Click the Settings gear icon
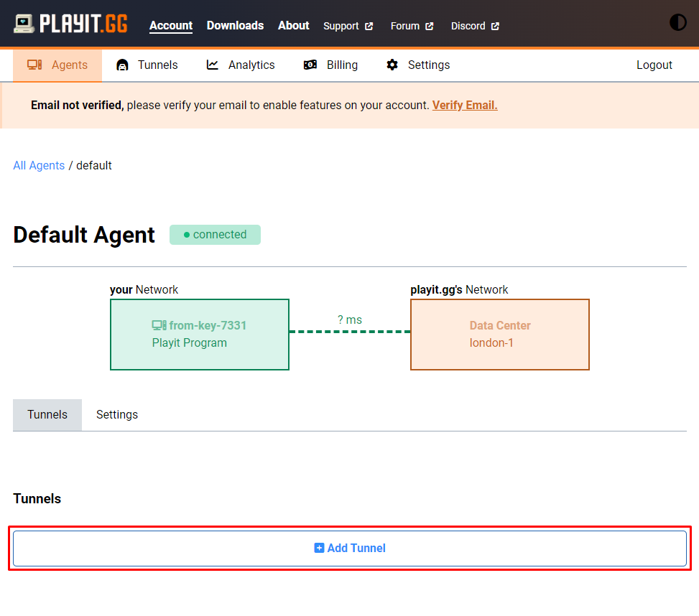This screenshot has width=699, height=616. point(392,65)
